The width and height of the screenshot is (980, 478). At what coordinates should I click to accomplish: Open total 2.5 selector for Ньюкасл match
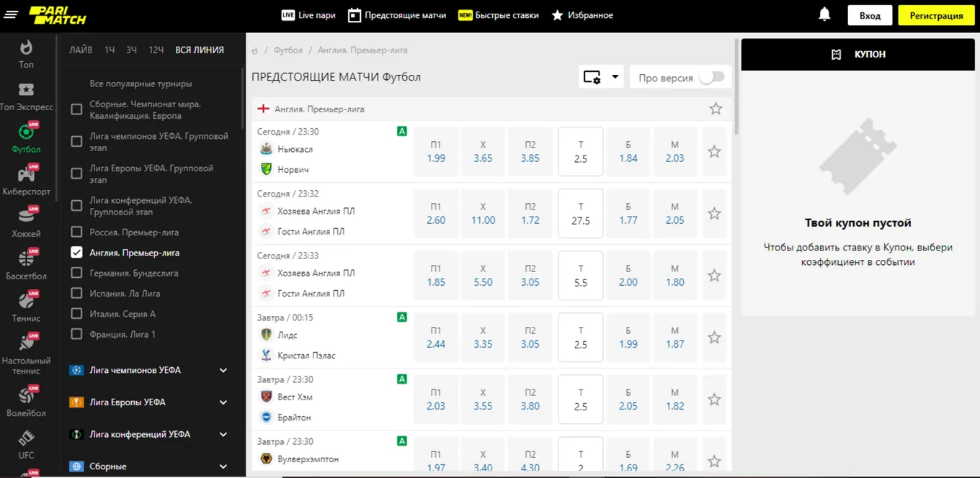[x=581, y=151]
